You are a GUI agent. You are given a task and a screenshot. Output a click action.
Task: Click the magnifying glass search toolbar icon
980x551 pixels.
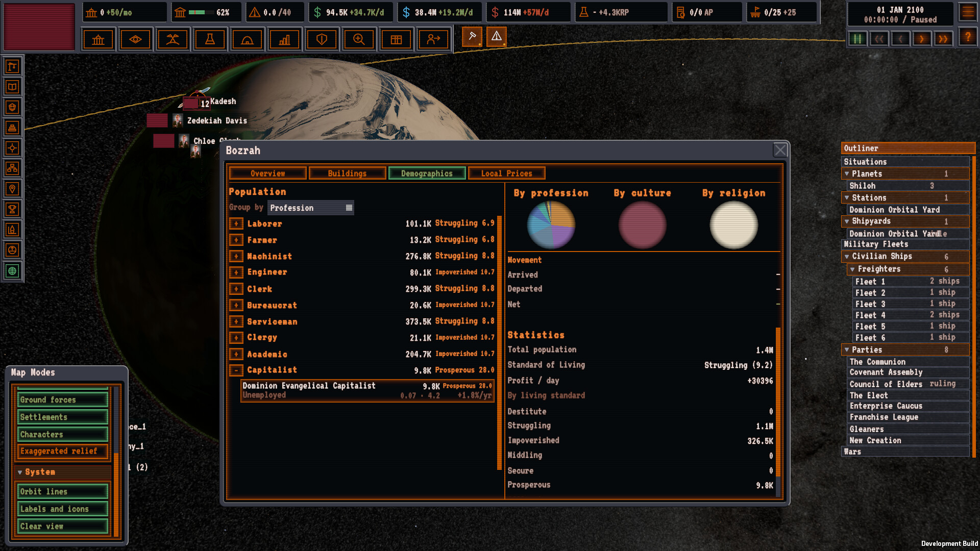(359, 39)
